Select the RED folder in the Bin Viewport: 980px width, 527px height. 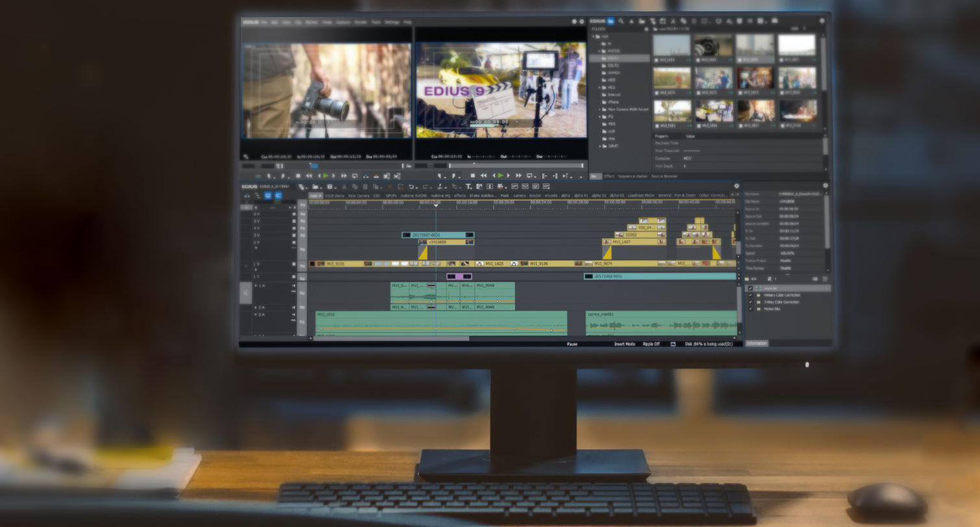(612, 124)
